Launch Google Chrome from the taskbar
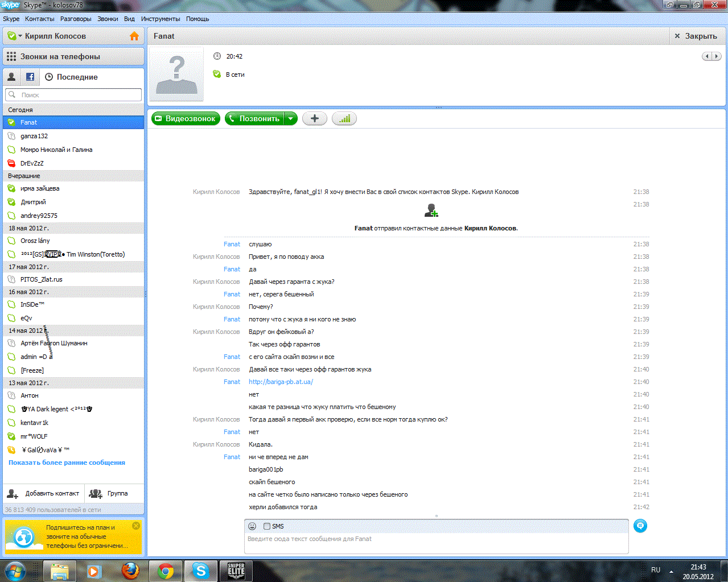Screen dimensions: 728x582 166,571
